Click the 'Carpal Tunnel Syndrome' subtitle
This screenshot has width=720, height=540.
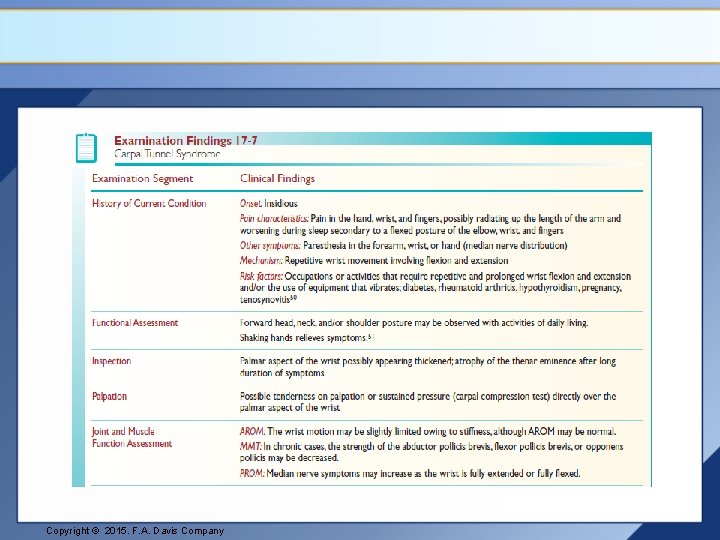[x=167, y=154]
